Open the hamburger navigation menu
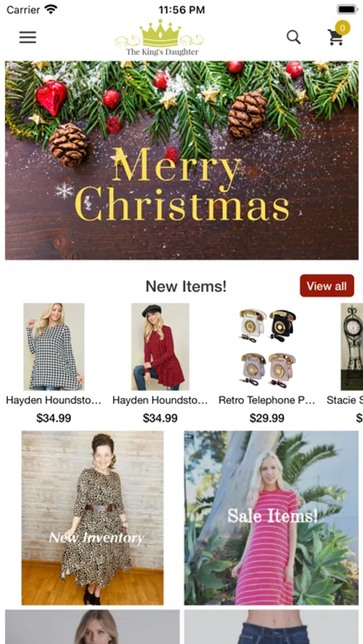 [27, 37]
